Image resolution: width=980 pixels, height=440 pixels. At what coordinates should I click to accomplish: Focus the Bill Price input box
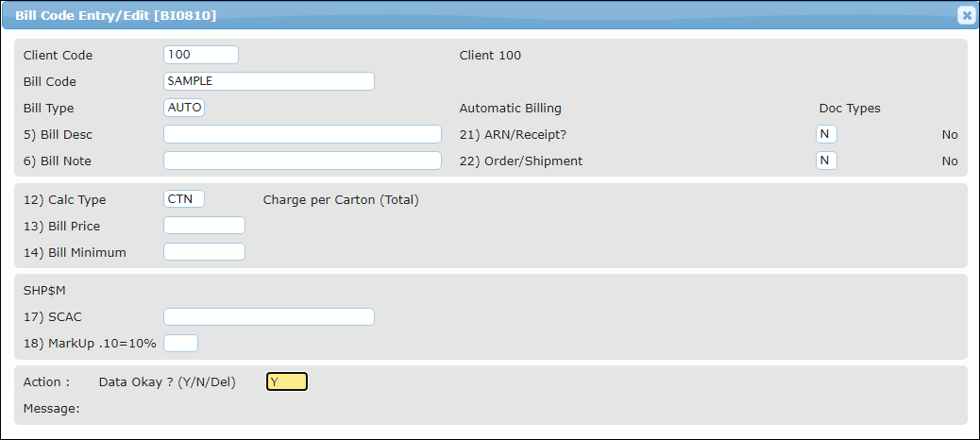pos(204,226)
